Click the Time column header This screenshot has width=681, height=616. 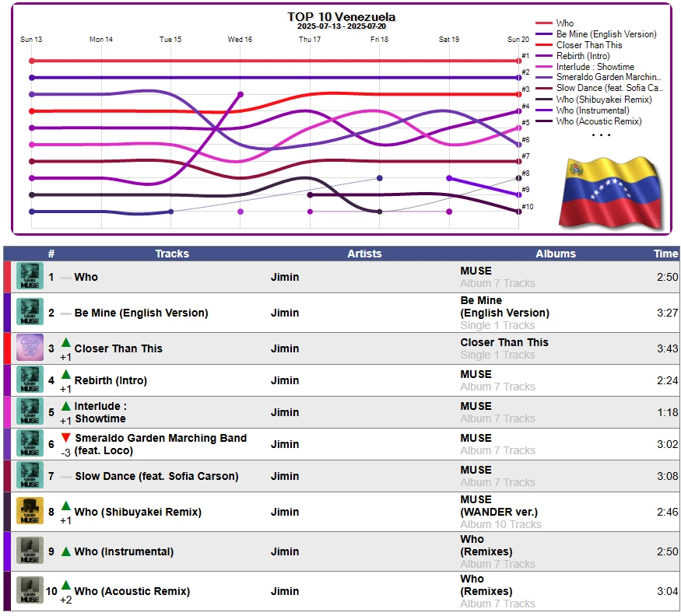coord(665,254)
